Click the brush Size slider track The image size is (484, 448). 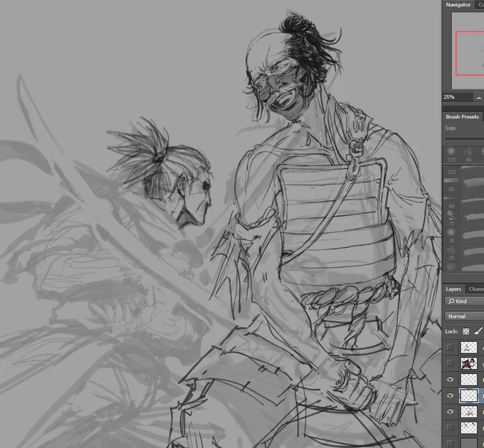pyautogui.click(x=465, y=139)
